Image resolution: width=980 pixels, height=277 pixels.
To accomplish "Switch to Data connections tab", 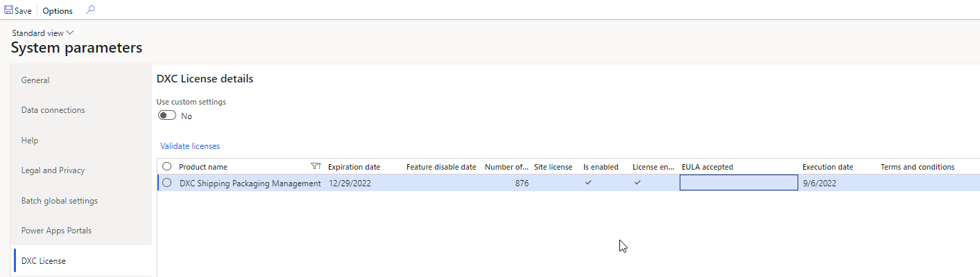I will point(53,110).
